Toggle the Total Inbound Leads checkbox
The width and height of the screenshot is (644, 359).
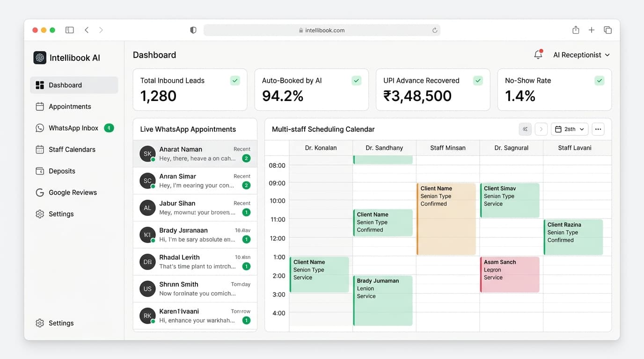click(x=235, y=80)
